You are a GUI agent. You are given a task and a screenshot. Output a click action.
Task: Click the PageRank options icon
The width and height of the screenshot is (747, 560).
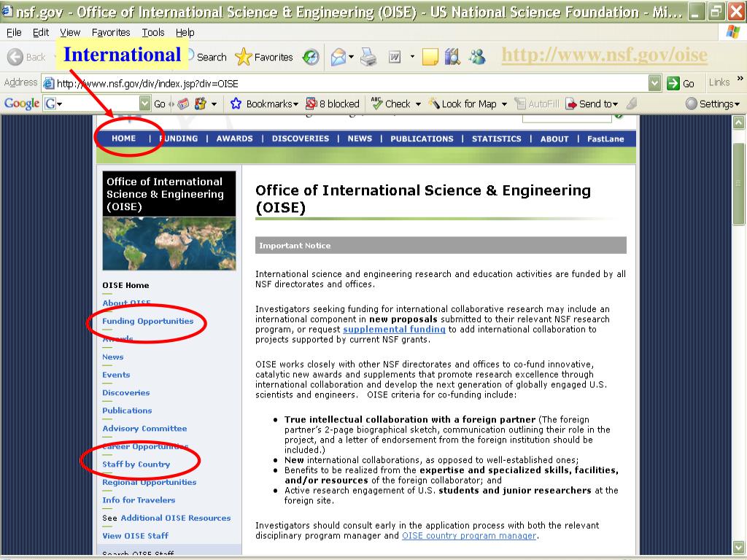[x=201, y=104]
